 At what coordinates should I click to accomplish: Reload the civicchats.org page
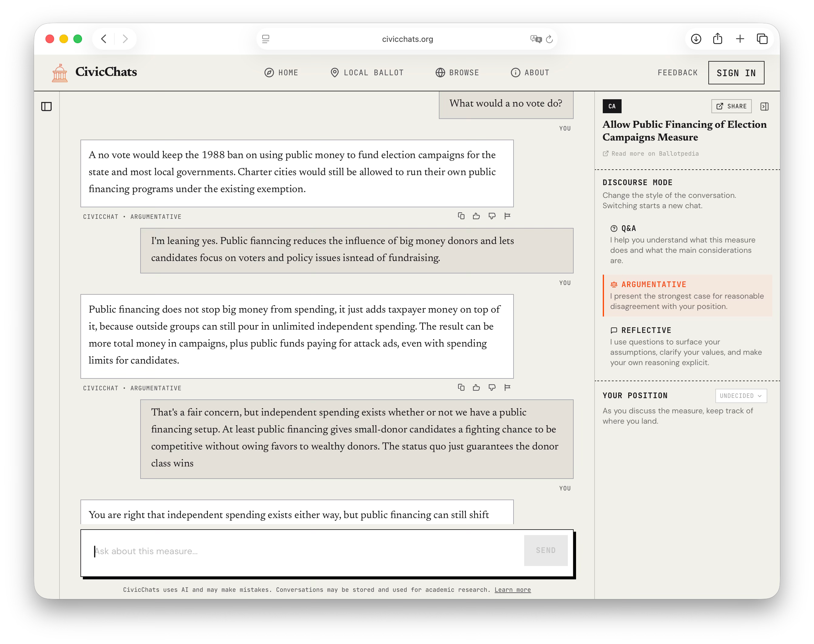tap(549, 39)
